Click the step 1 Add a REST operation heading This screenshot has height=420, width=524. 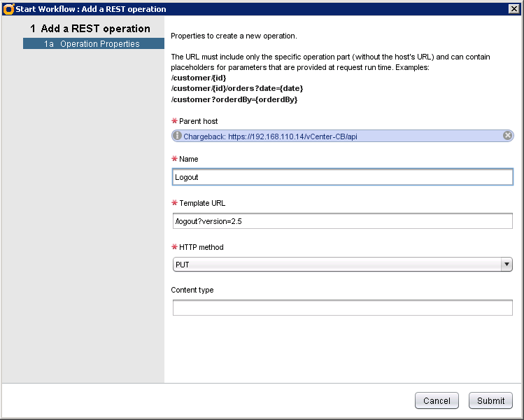click(90, 29)
